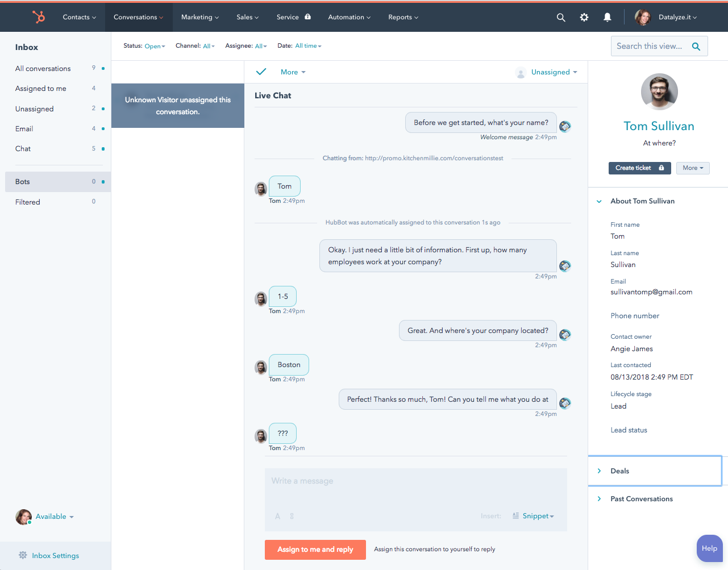Open the Status Open filter dropdown

pyautogui.click(x=154, y=46)
